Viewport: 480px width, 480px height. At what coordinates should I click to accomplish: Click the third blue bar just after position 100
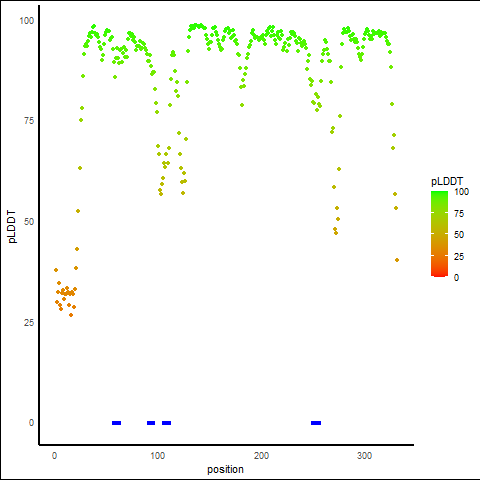click(166, 423)
